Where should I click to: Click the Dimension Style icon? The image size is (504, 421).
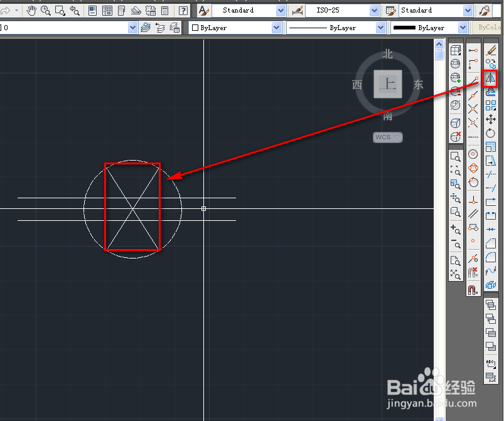tap(298, 11)
